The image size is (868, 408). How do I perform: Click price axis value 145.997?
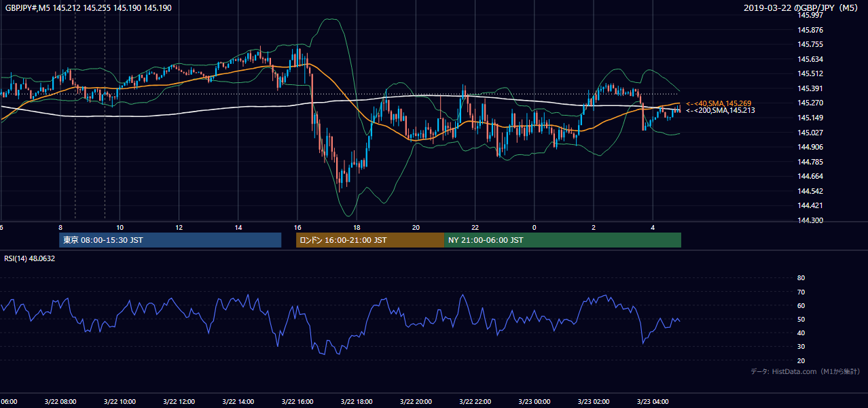(810, 15)
